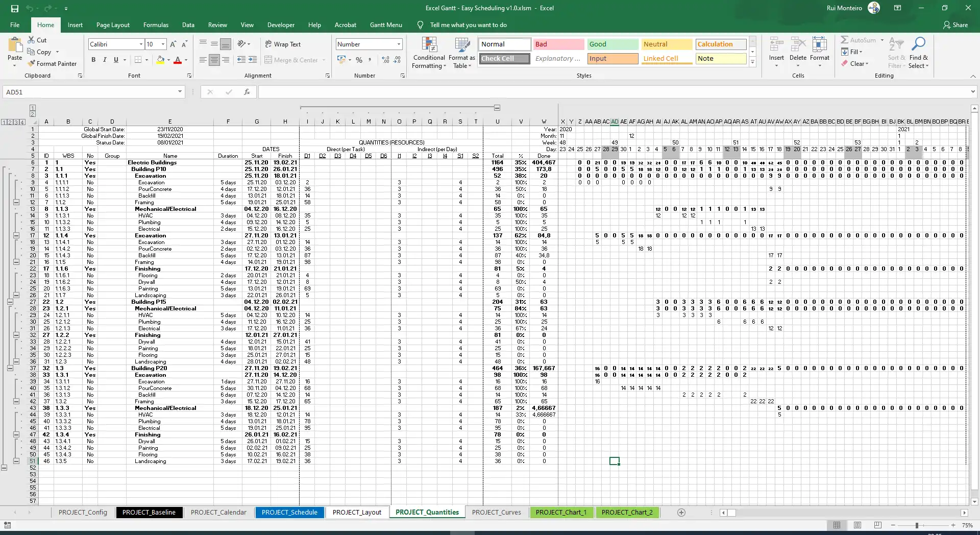The width and height of the screenshot is (980, 535).
Task: Click the Paste clipboard icon
Action: pyautogui.click(x=15, y=45)
